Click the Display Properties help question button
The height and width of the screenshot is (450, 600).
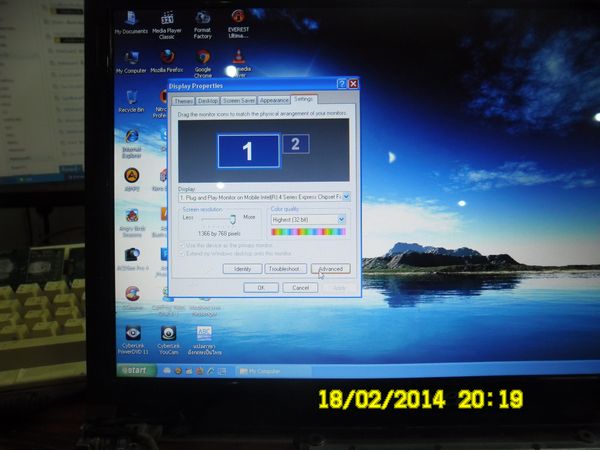341,84
